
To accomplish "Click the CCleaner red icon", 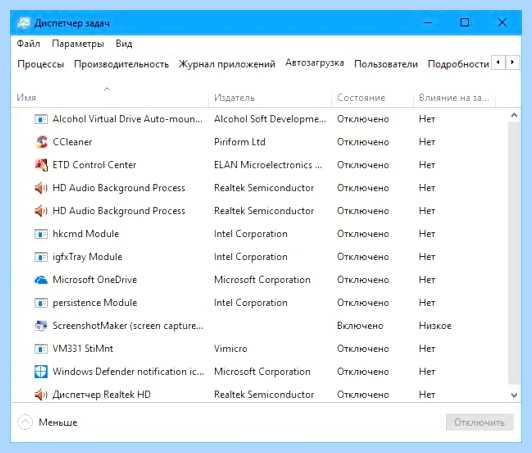I will coord(41,142).
